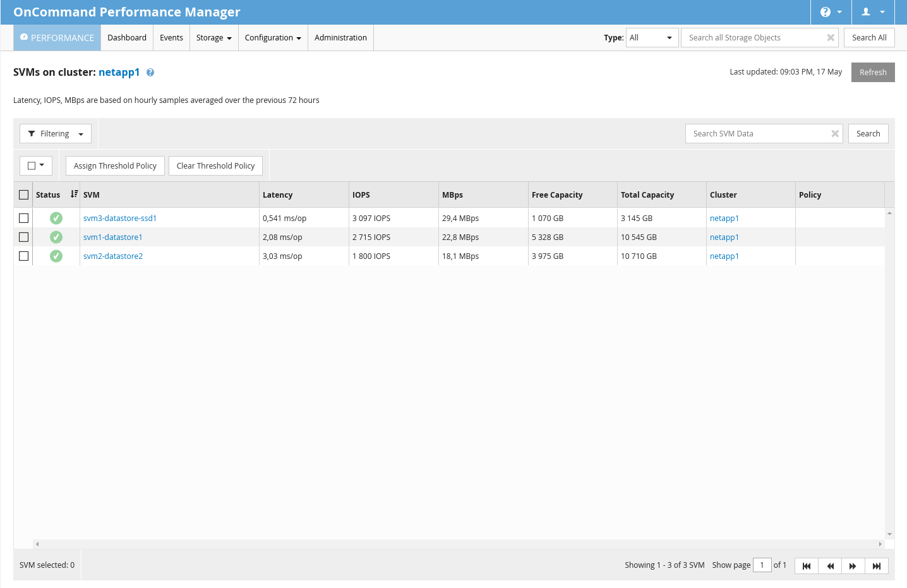Image resolution: width=907 pixels, height=588 pixels.
Task: Go to first page of results
Action: pos(807,566)
